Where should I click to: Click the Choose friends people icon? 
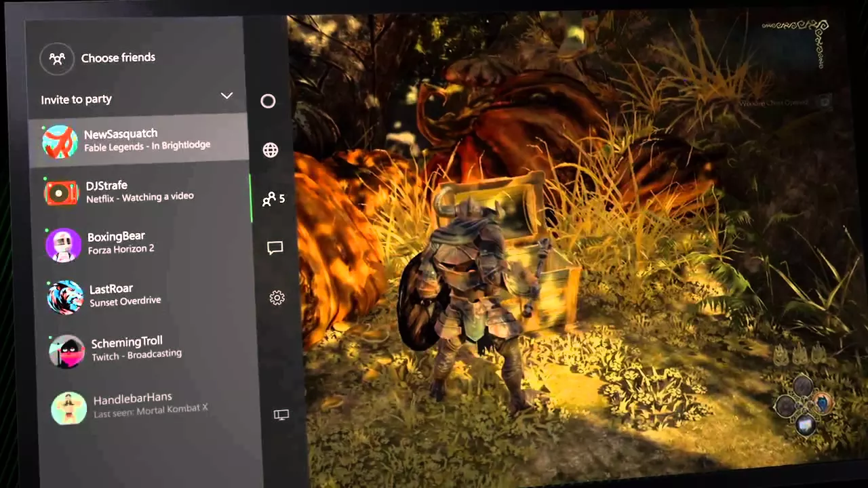tap(57, 59)
